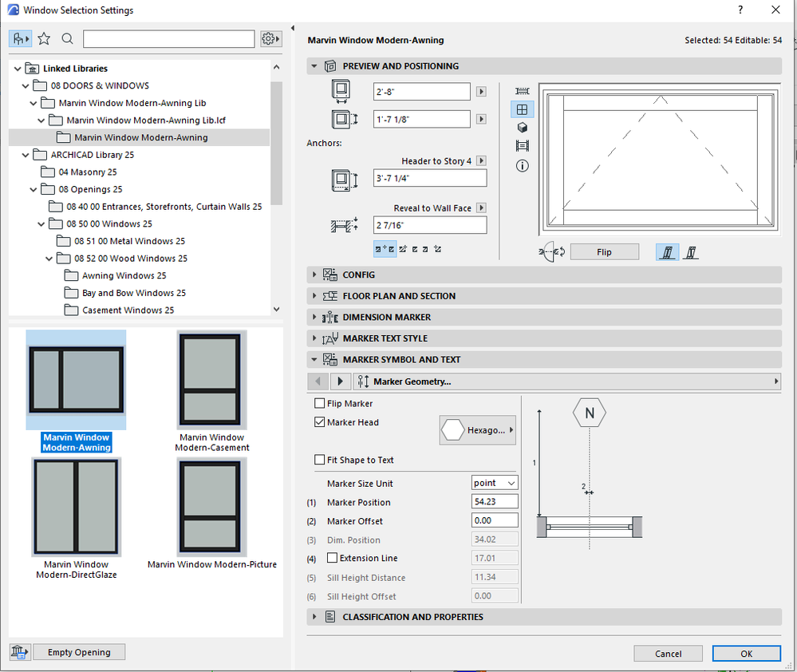Open the Marker Size Unit dropdown
The image size is (797, 672).
click(495, 483)
